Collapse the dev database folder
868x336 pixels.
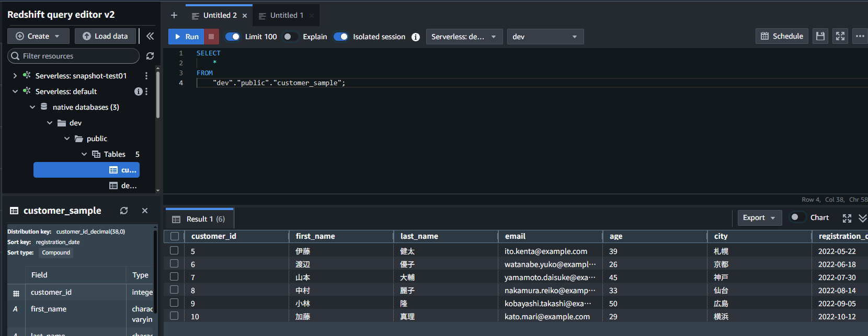[50, 123]
